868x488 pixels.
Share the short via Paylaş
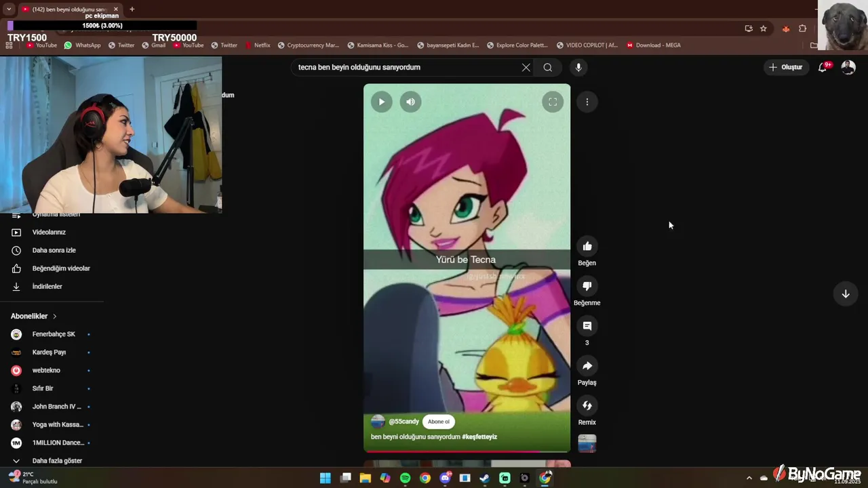tap(587, 366)
